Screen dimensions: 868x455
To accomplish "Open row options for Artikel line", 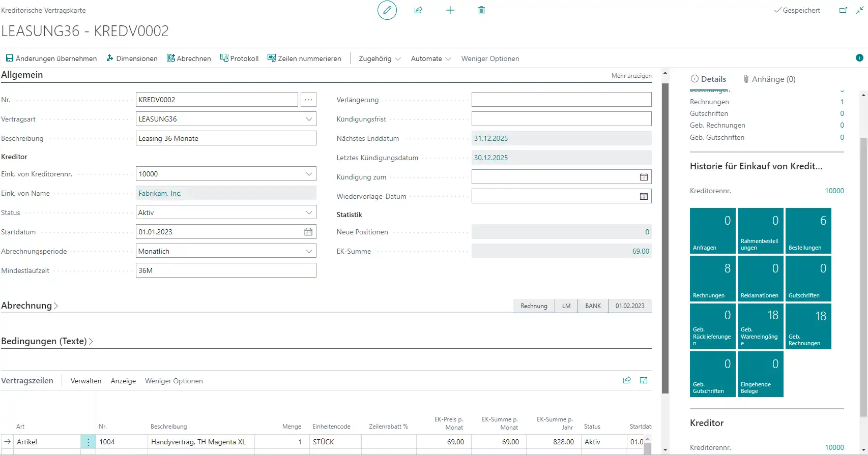I will pyautogui.click(x=88, y=442).
